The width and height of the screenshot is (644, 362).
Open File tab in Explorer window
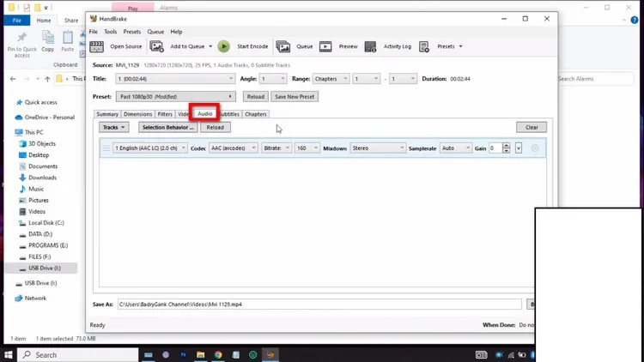click(17, 20)
